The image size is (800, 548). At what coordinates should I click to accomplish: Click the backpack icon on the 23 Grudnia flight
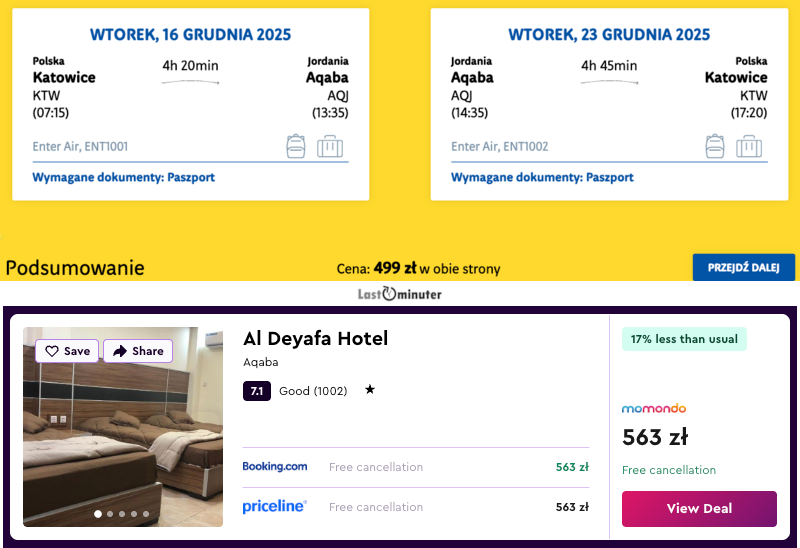click(x=715, y=146)
